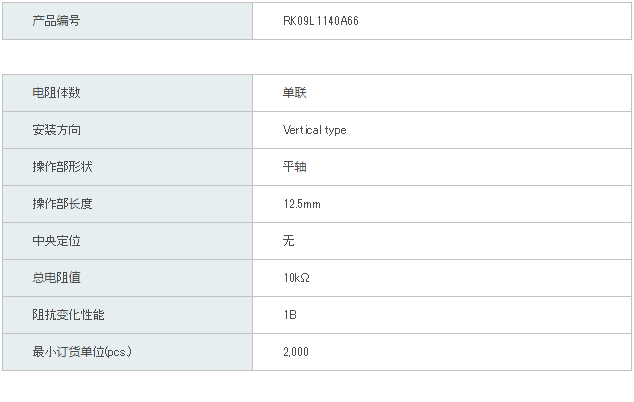This screenshot has width=634, height=402.
Task: Select the 1B taper value
Action: click(290, 315)
